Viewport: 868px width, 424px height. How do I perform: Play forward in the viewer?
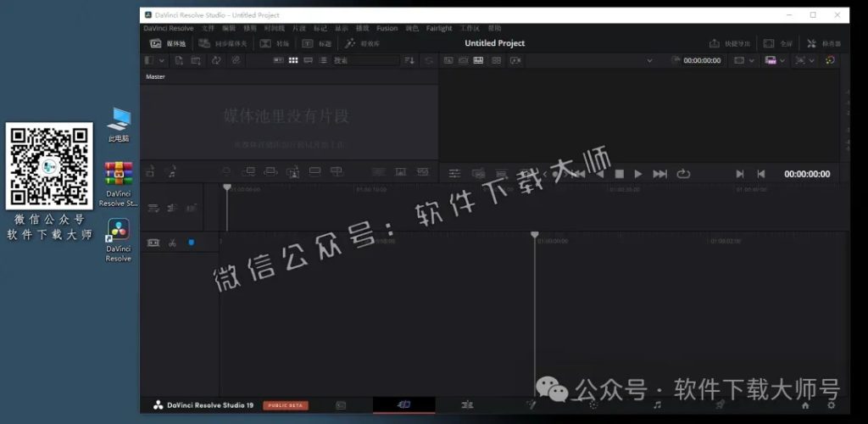(638, 174)
